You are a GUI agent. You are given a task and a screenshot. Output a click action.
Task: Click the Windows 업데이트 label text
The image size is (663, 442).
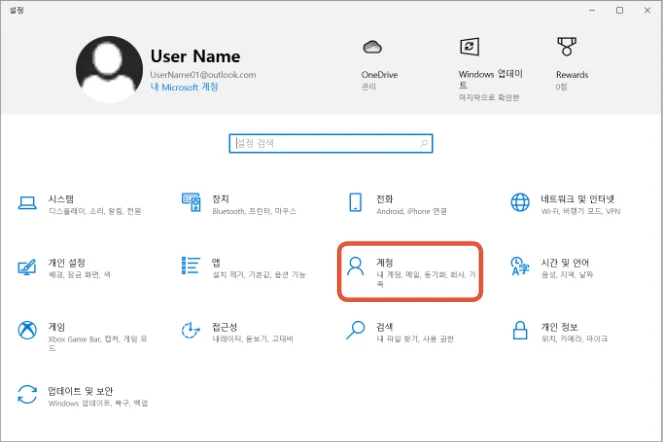(x=490, y=79)
